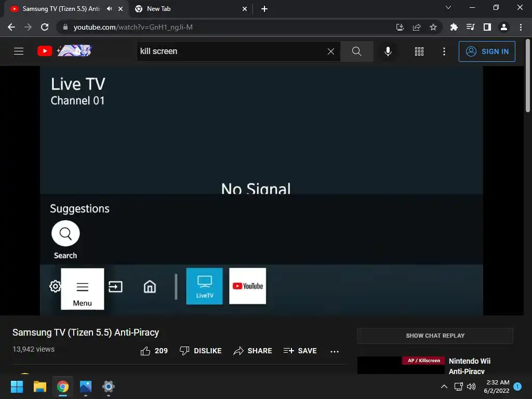Open the YouTube guide hamburger menu
The width and height of the screenshot is (532, 399).
click(19, 51)
